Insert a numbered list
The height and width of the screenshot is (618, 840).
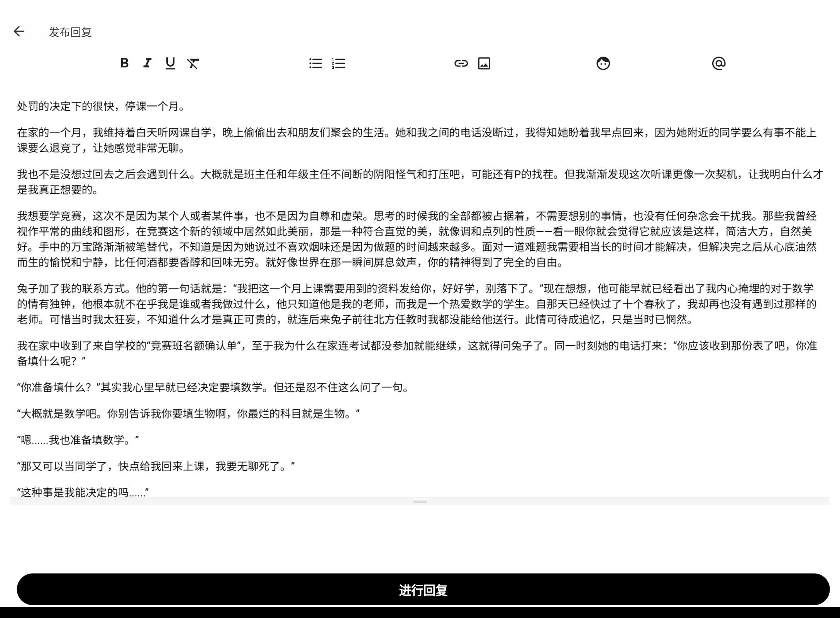[338, 63]
